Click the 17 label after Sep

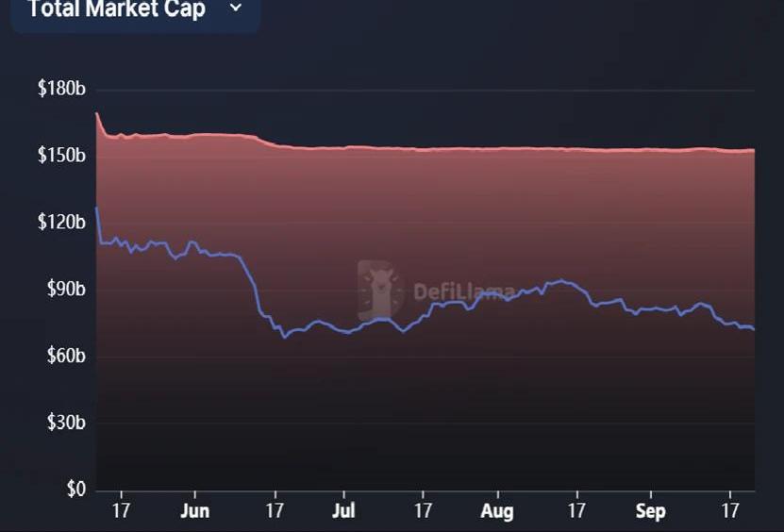click(x=729, y=511)
